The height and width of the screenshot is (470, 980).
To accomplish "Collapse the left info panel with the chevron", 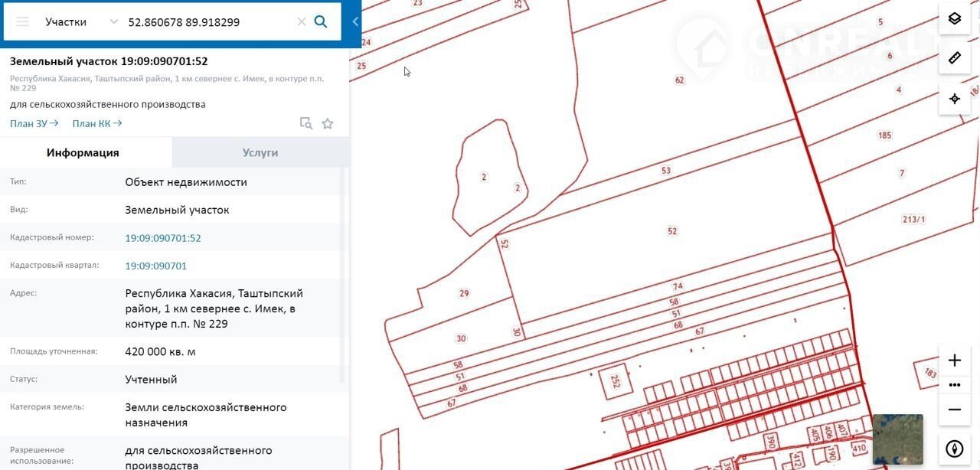I will 355,21.
